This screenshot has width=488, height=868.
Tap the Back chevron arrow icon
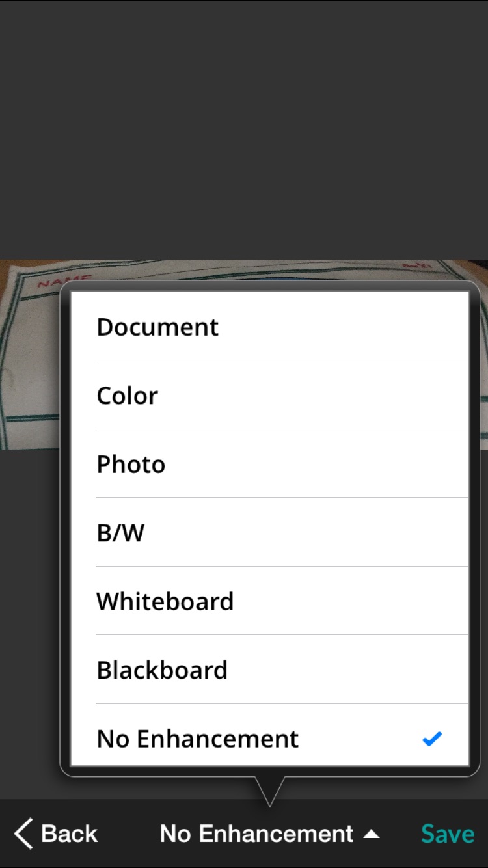point(23,834)
